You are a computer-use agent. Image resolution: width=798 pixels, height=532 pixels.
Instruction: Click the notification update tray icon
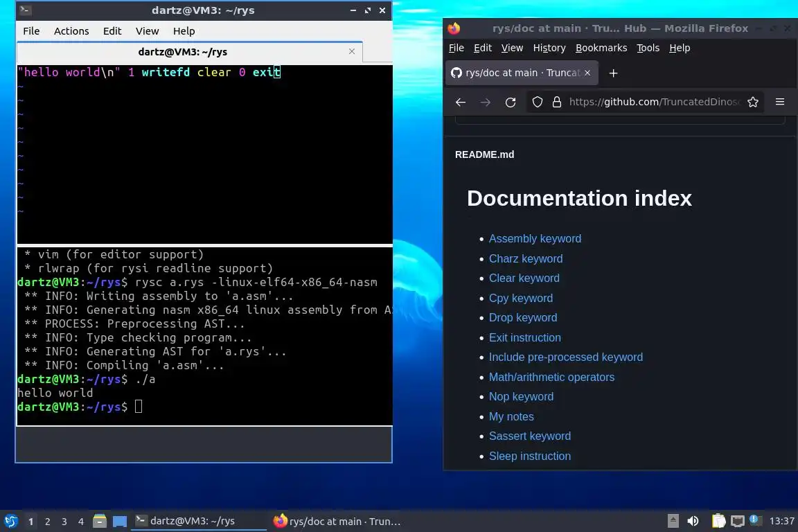[x=755, y=520]
